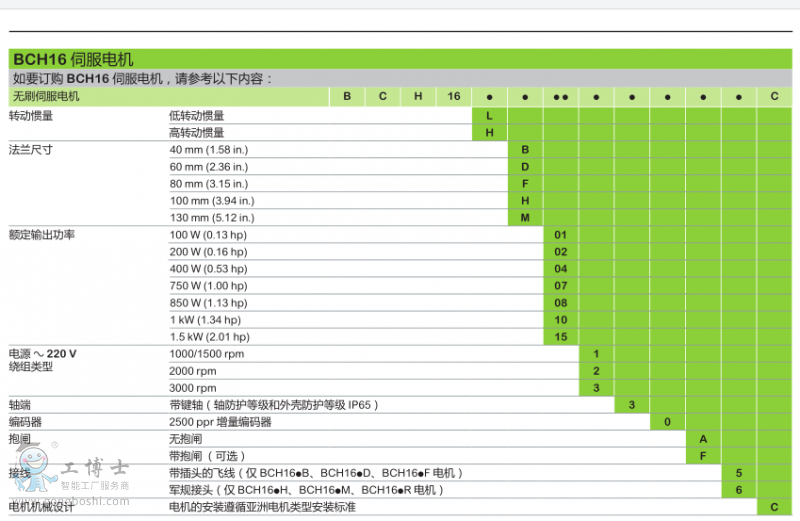Click the "16" cell in header row
Screen dimensions: 800x521
tap(453, 97)
